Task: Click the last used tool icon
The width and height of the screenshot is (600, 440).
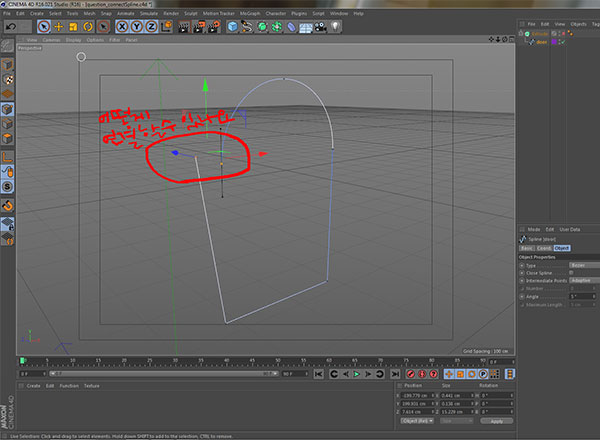Action: click(x=103, y=26)
